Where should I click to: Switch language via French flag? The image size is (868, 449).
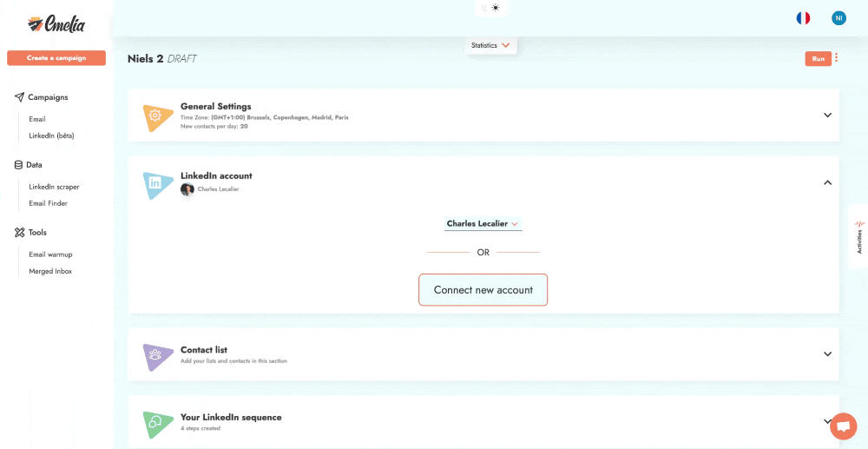pyautogui.click(x=803, y=18)
